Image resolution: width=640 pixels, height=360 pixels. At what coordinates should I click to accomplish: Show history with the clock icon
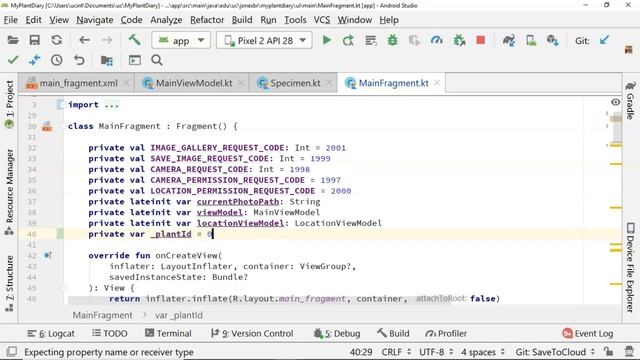(57, 60)
